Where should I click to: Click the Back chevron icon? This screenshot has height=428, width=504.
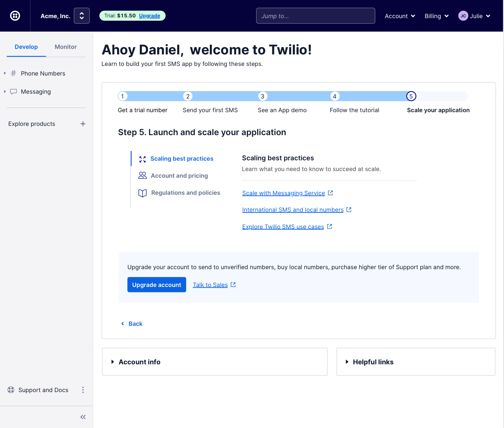point(123,324)
